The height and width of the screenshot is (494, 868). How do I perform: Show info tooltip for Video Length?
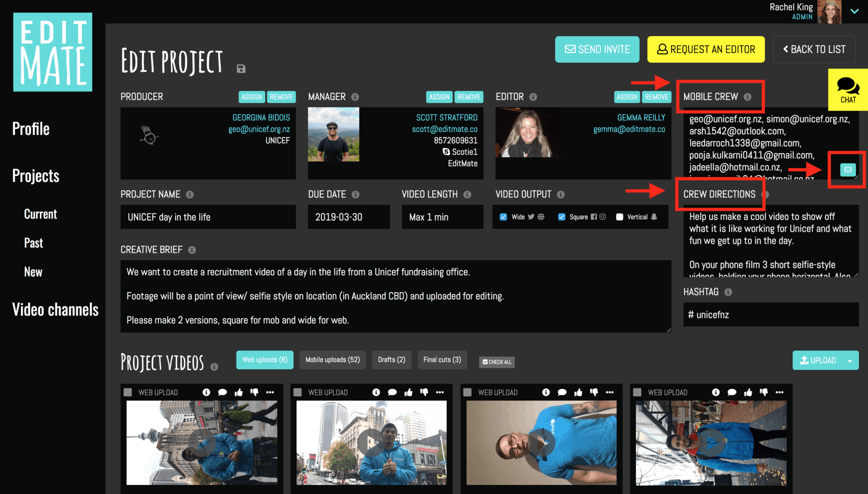pyautogui.click(x=467, y=194)
